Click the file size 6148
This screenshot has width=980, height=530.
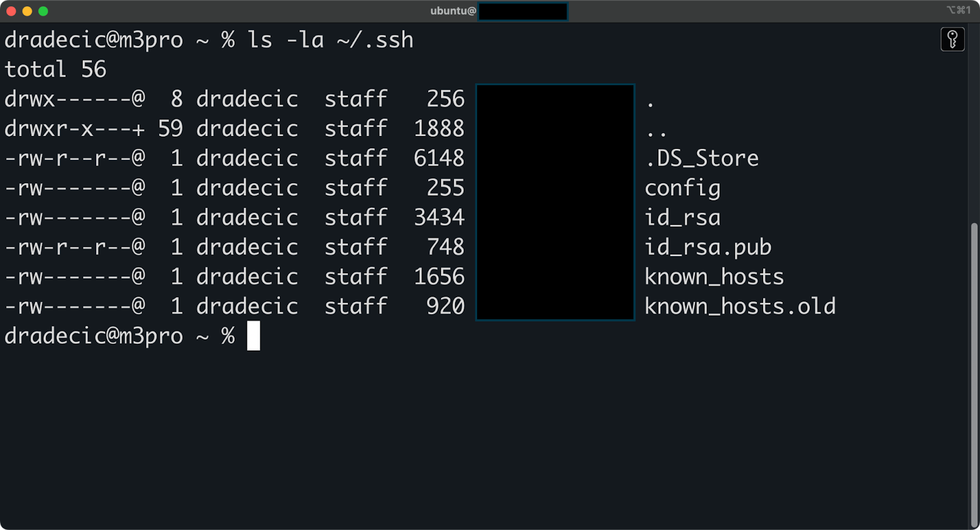coord(439,158)
